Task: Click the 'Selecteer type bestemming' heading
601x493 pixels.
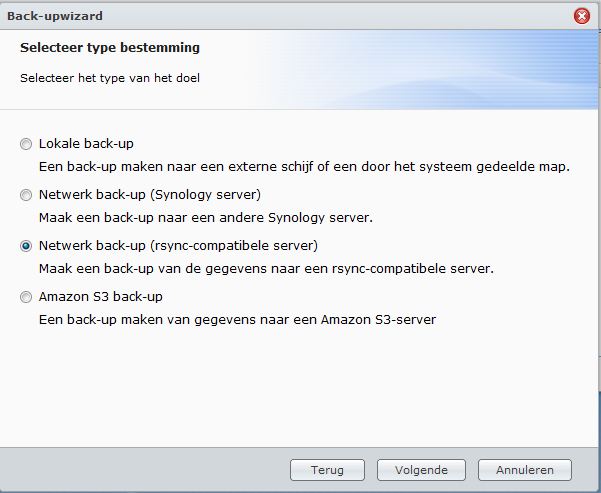Action: pyautogui.click(x=110, y=48)
